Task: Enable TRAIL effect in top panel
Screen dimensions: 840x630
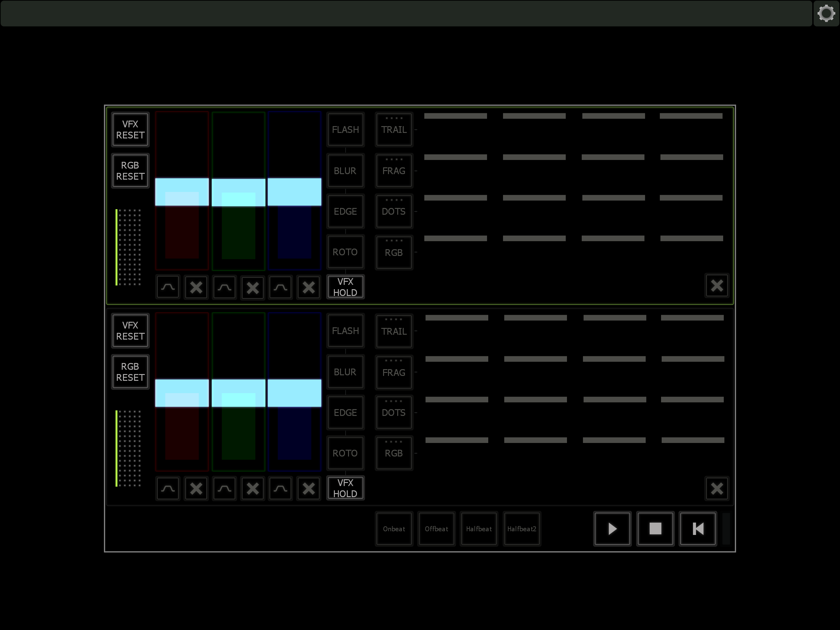Action: (x=394, y=130)
